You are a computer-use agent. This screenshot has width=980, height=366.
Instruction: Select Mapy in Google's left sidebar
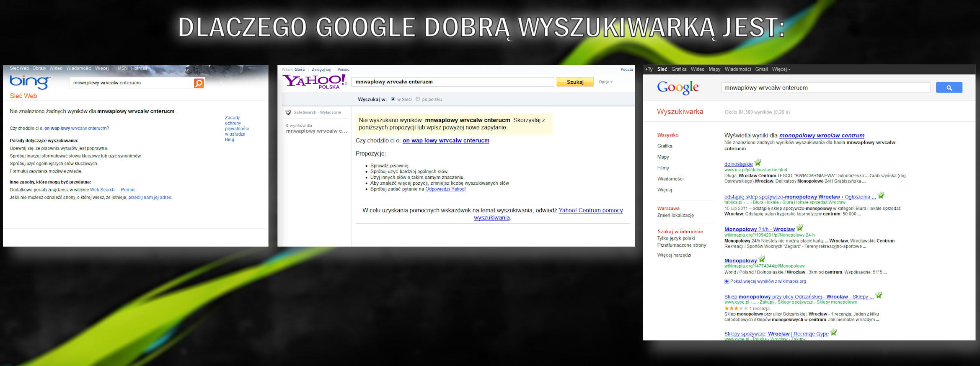663,157
